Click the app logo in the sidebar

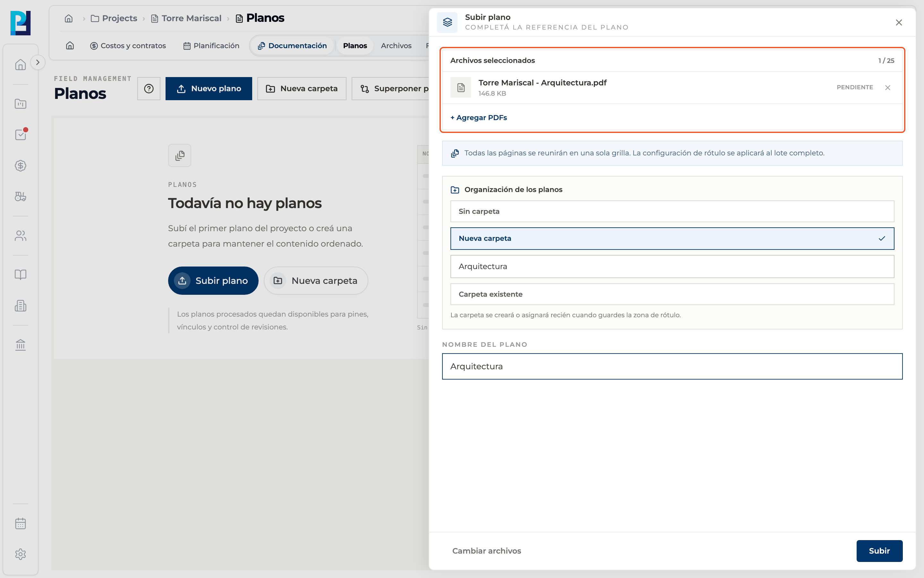tap(20, 23)
